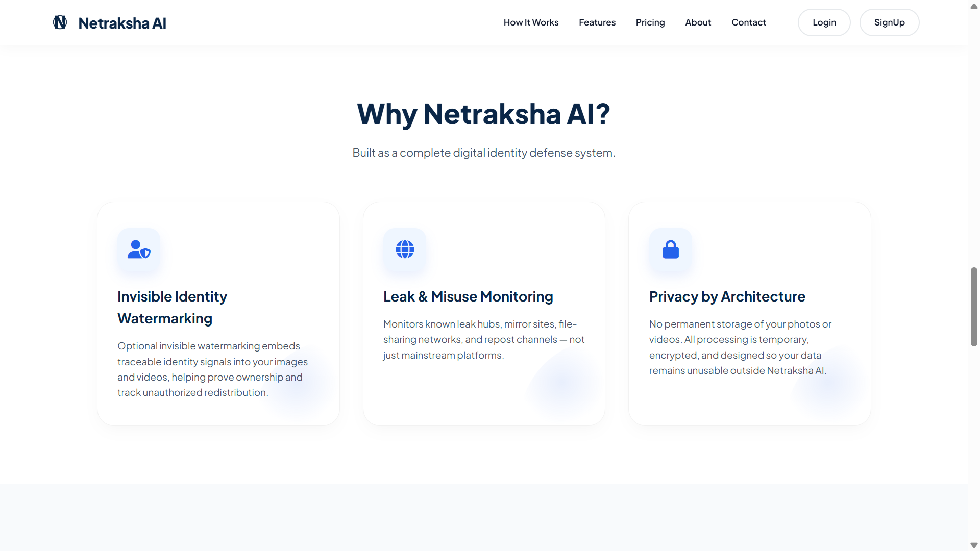Click the blue lock privacy icon
Image resolution: width=980 pixels, height=551 pixels.
pyautogui.click(x=671, y=249)
